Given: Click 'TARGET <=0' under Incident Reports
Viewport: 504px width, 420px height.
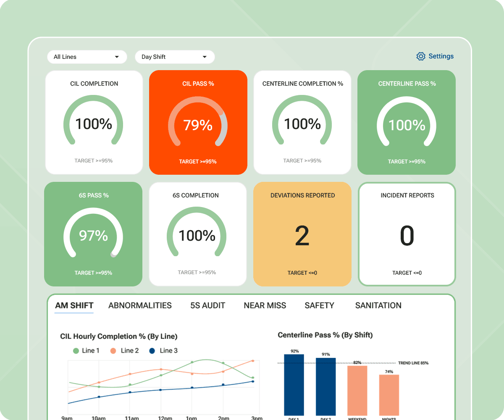Looking at the screenshot, I should point(407,273).
